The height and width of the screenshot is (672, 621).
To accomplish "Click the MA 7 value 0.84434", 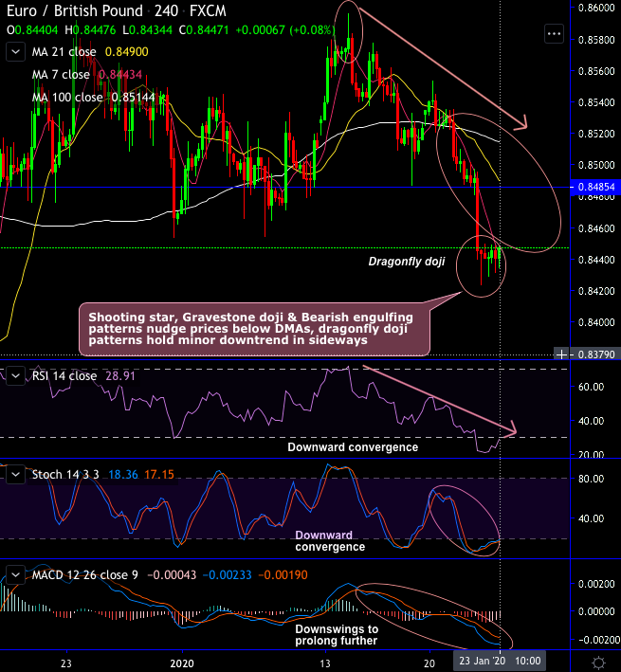I will pos(120,75).
